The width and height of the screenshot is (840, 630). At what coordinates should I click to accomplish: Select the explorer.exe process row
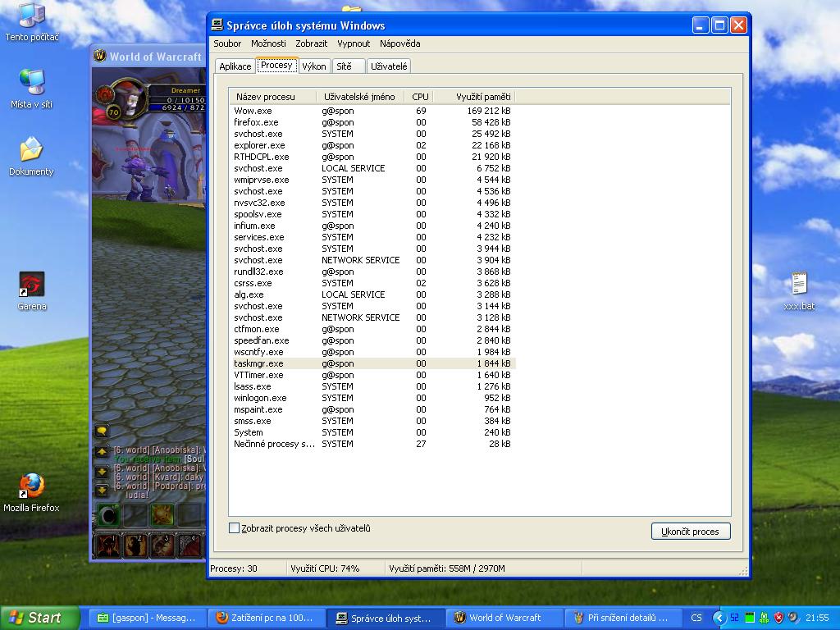coord(372,145)
